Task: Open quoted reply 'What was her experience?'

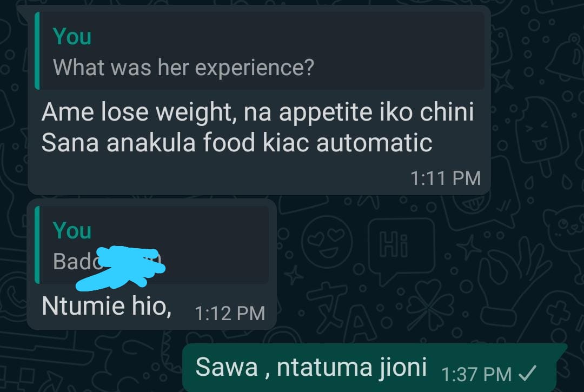Action: point(260,51)
